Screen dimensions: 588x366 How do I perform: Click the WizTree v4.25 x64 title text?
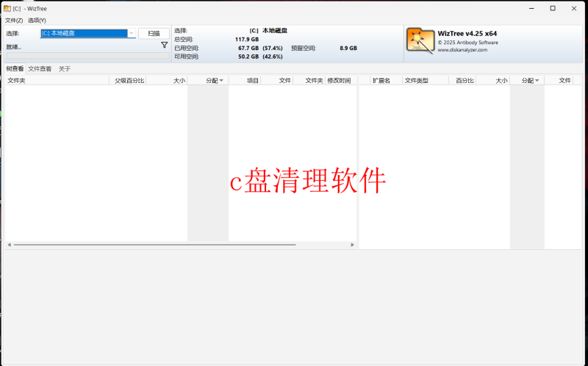click(x=467, y=34)
